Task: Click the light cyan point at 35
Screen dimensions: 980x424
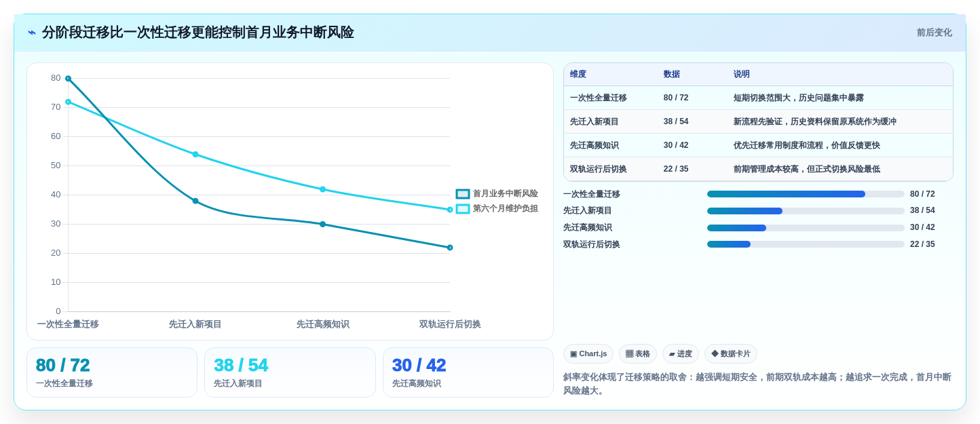Action: (450, 210)
